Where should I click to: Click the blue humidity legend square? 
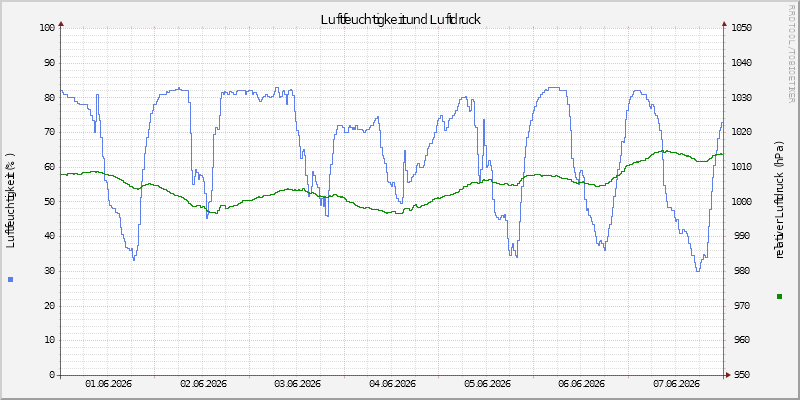click(11, 280)
